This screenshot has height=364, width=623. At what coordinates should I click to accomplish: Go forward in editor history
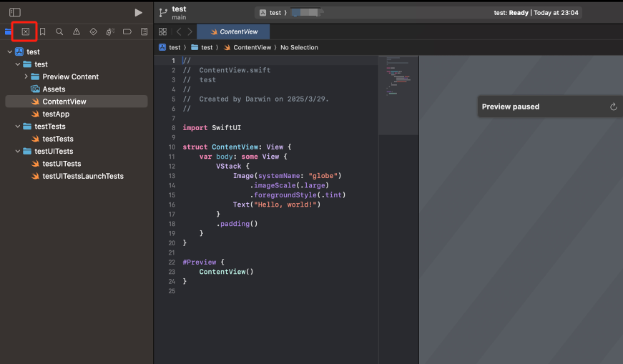[x=190, y=31]
